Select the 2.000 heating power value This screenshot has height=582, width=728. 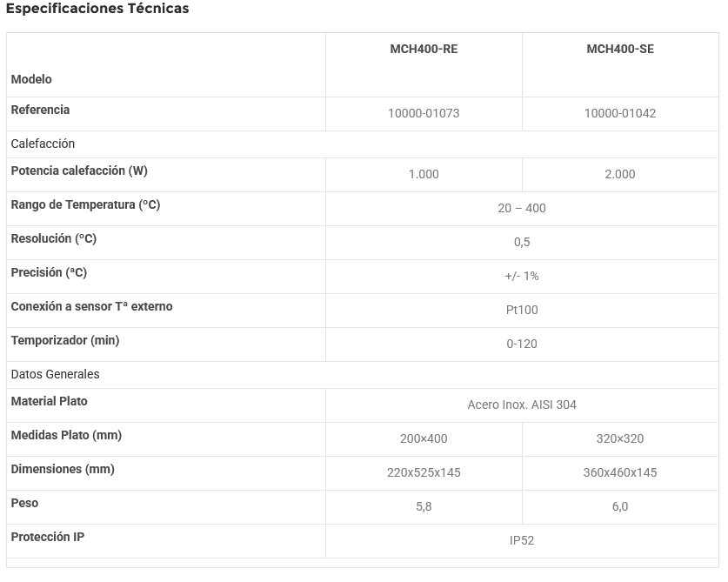pyautogui.click(x=620, y=174)
